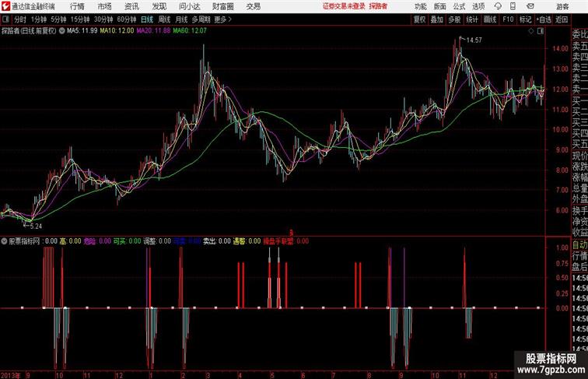This screenshot has height=379, width=588.
Task: Click the 行情 label in the right side panel
Action: (579, 256)
